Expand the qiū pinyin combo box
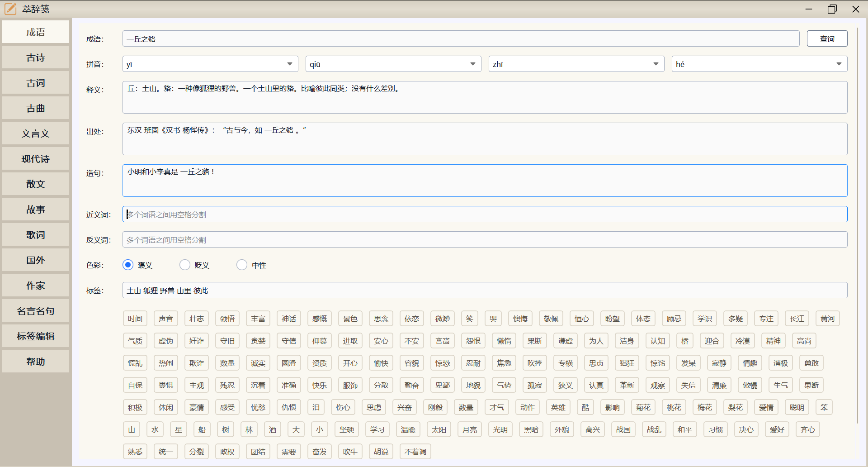Image resolution: width=868 pixels, height=467 pixels. [x=393, y=64]
